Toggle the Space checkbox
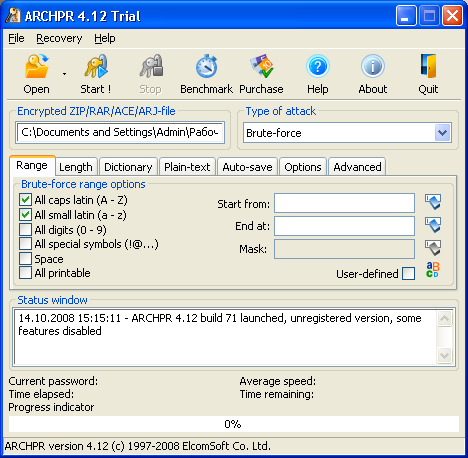 point(25,258)
